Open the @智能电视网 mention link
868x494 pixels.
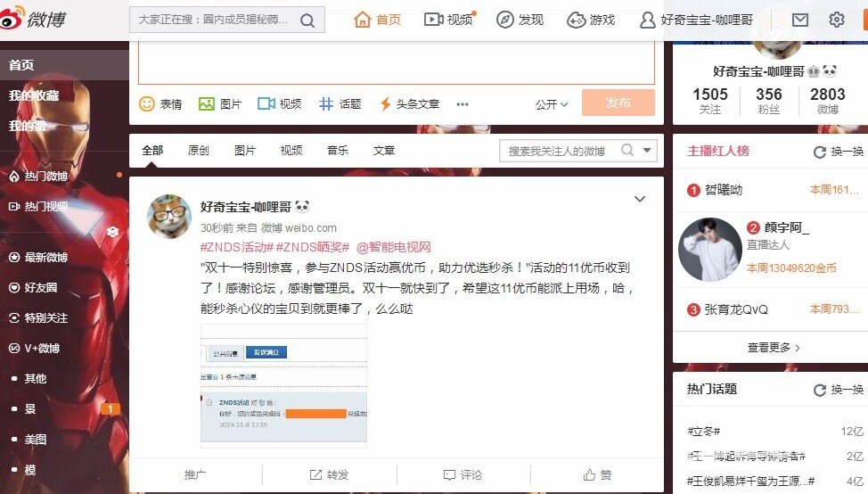pos(394,247)
